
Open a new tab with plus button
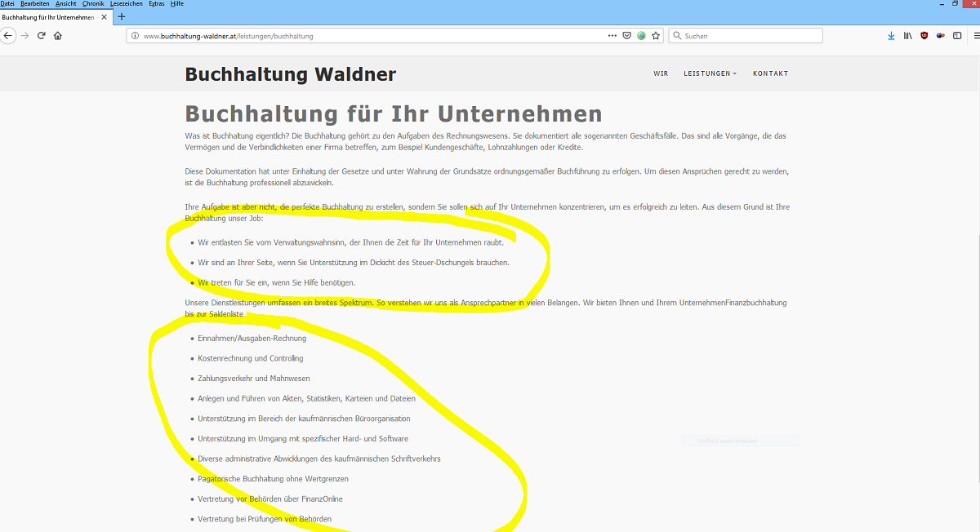click(122, 17)
